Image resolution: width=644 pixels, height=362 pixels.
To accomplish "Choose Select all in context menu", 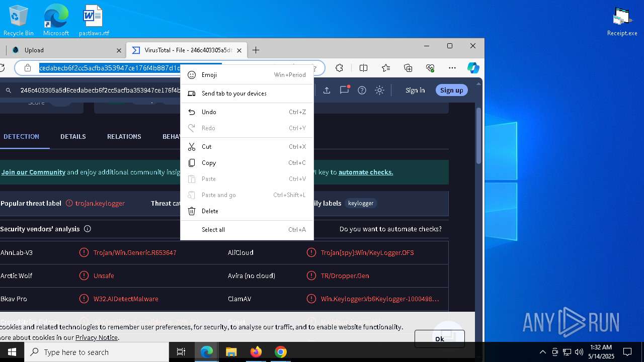I will tap(247, 230).
